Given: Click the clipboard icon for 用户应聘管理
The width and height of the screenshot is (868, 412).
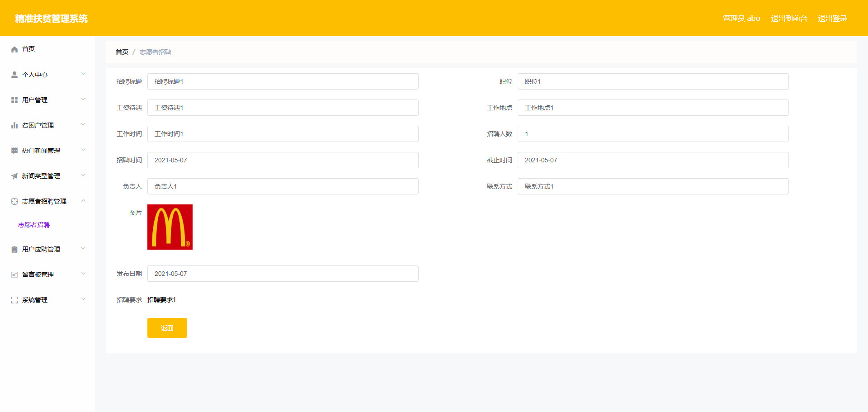Looking at the screenshot, I should tap(14, 249).
